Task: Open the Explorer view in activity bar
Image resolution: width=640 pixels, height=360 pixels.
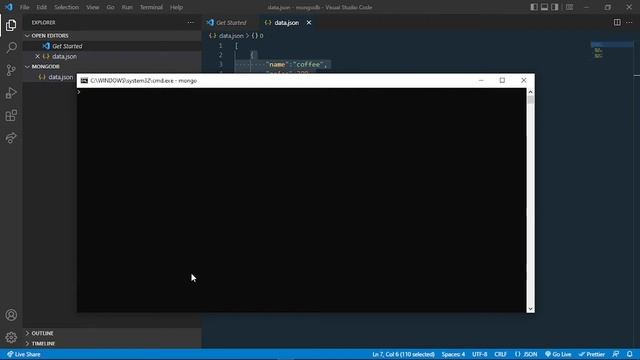Action: pos(11,25)
